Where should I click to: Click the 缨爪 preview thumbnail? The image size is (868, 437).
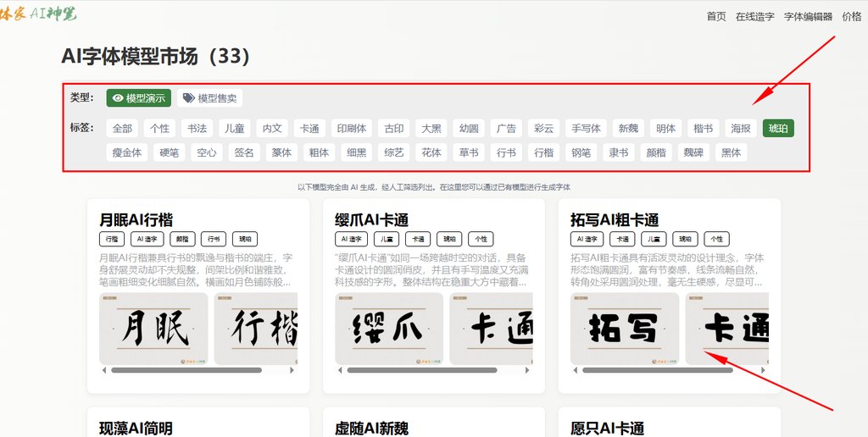[x=389, y=329]
